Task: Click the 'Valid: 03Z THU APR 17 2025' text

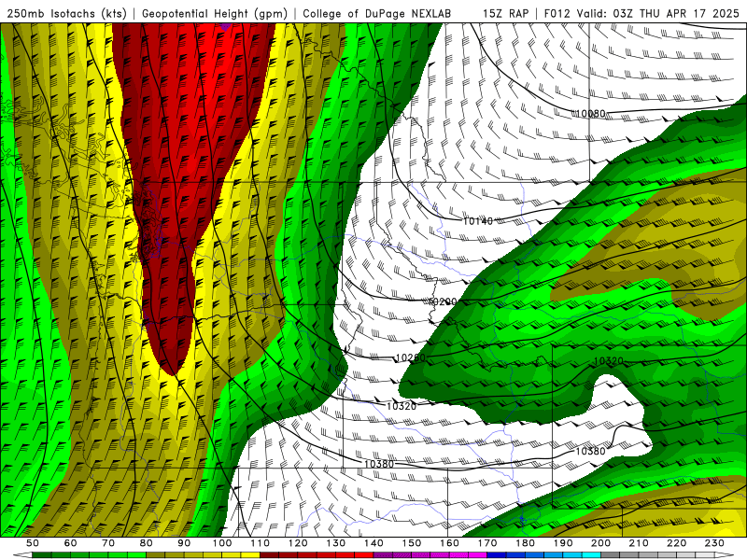Action: tap(660, 14)
